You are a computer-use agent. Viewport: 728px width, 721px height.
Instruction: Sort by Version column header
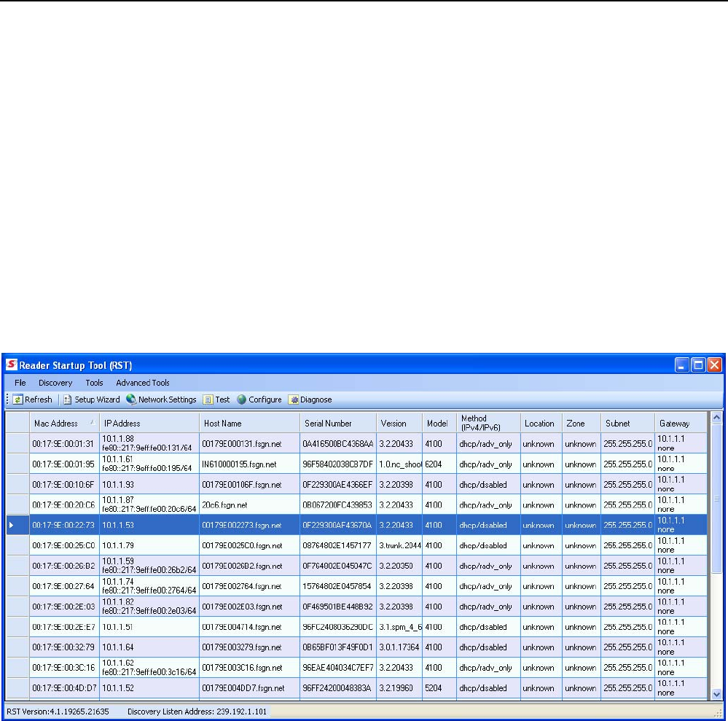399,424
